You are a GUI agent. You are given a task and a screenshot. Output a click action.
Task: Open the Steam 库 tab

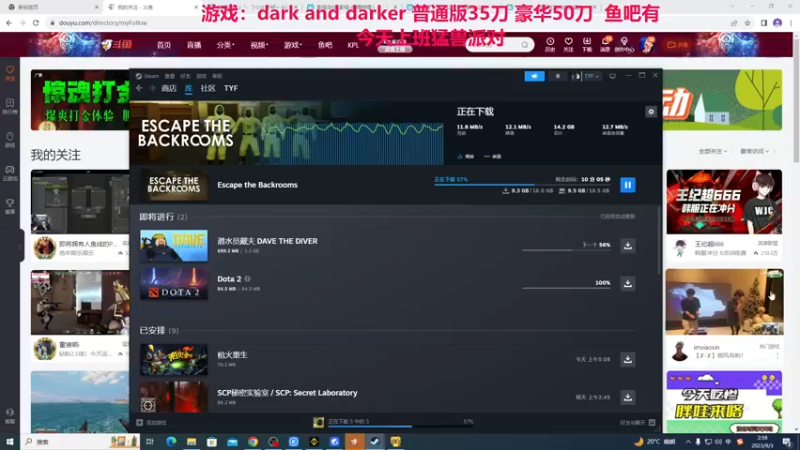[x=188, y=88]
